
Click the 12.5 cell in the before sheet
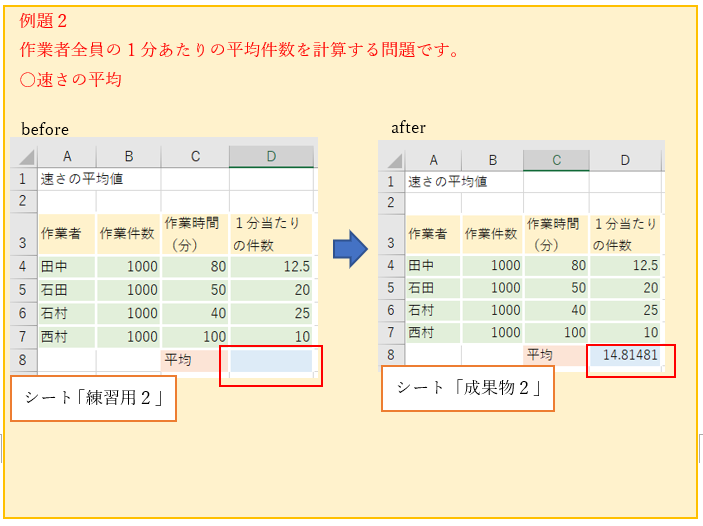coord(271,266)
